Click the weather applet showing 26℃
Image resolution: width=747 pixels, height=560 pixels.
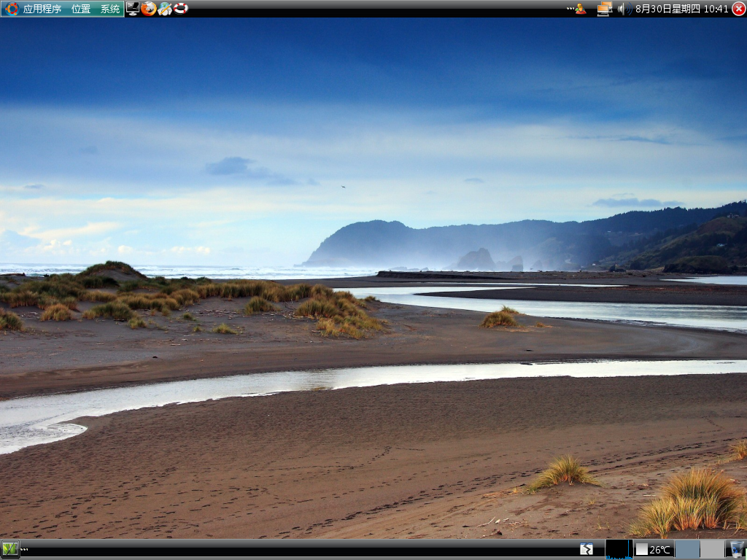654,550
